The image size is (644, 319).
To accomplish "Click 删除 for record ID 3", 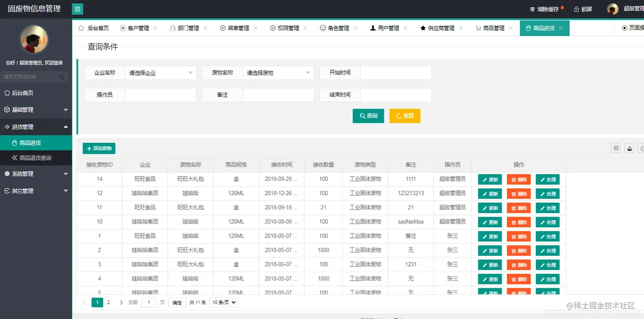I will click(x=519, y=265).
